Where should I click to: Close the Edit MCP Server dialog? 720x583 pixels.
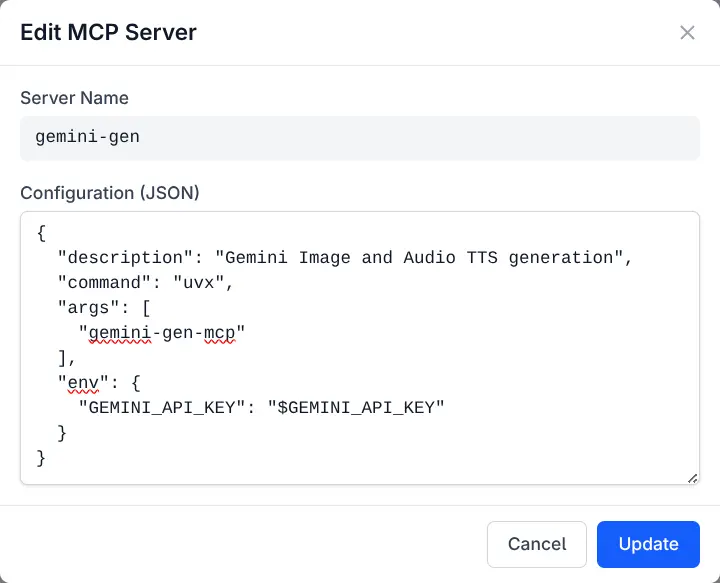[687, 33]
